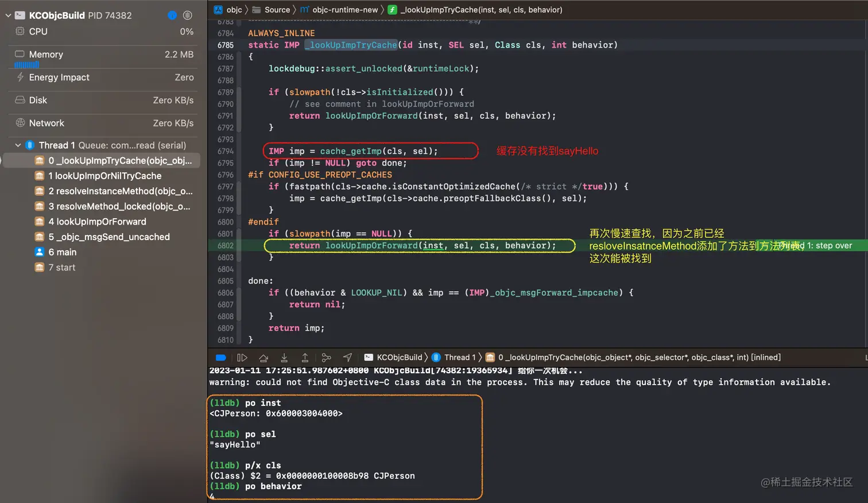Click the Disk drive icon
The height and width of the screenshot is (503, 868).
[20, 100]
